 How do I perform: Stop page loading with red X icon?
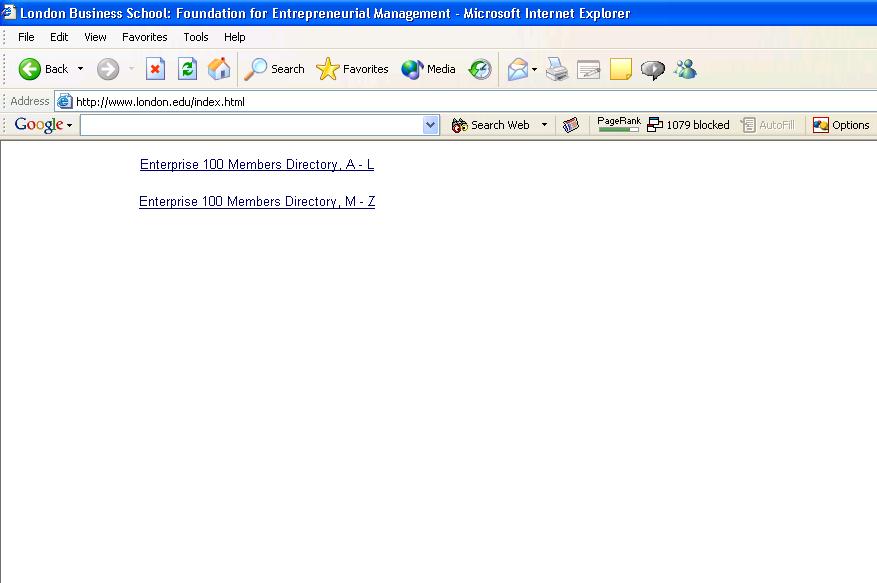pos(155,69)
